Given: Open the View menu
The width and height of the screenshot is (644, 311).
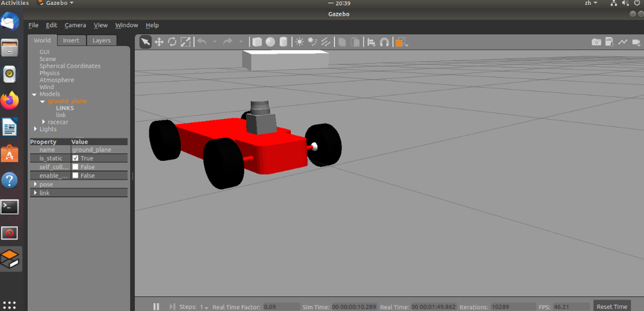Looking at the screenshot, I should click(x=101, y=25).
